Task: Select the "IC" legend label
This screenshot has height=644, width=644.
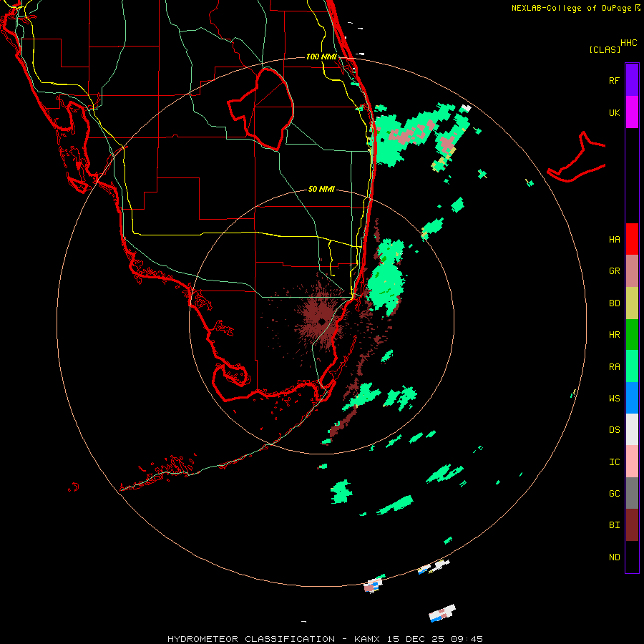Action: pyautogui.click(x=614, y=462)
